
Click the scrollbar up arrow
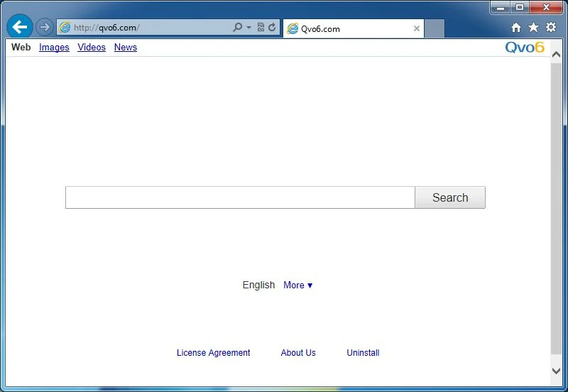click(x=556, y=55)
